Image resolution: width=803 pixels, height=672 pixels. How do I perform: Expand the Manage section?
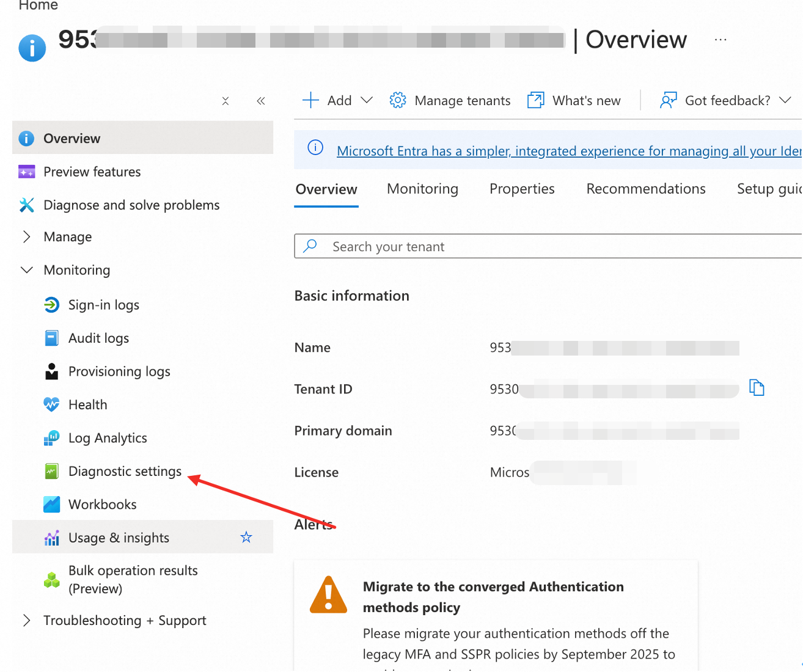coord(26,236)
